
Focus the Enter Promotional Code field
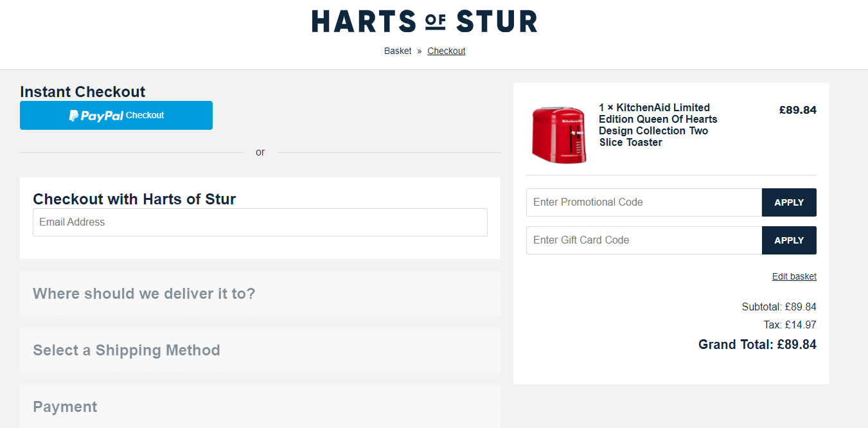point(644,202)
